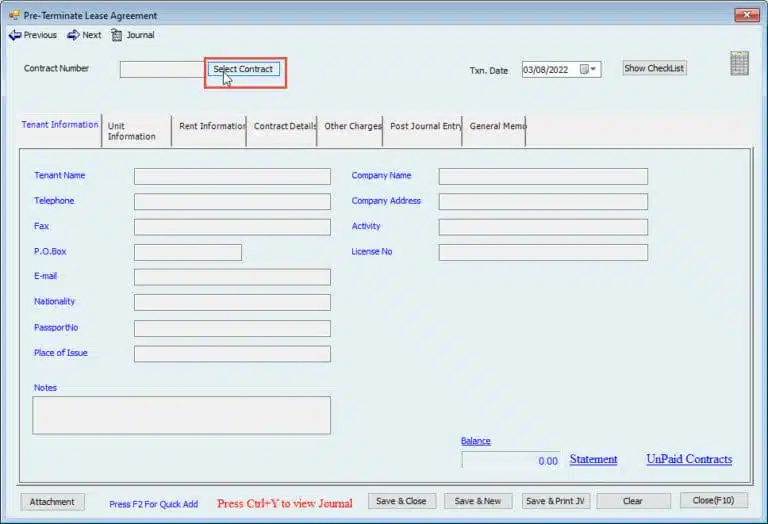Click the Previous arrow icon
This screenshot has width=768, height=524.
(14, 35)
